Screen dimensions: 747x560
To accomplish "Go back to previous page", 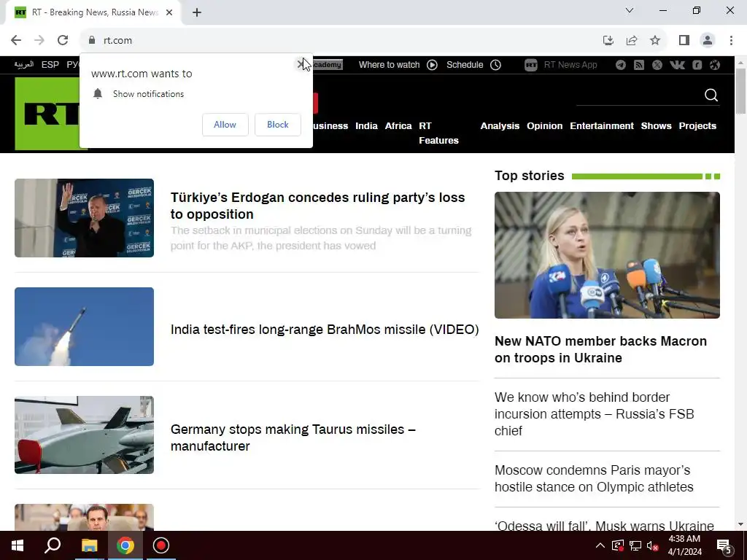I will pyautogui.click(x=16, y=40).
